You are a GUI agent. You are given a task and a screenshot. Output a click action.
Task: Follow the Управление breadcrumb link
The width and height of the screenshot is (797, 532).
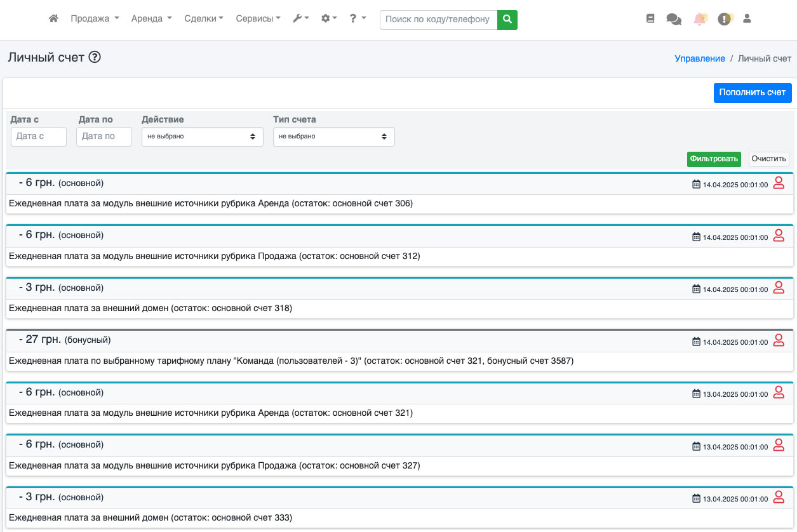pos(699,58)
